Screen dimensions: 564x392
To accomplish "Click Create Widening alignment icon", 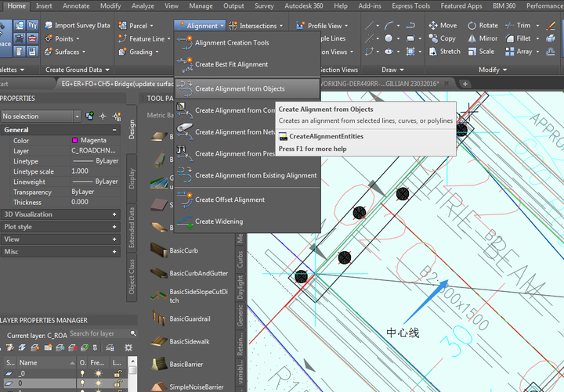I will coord(184,221).
